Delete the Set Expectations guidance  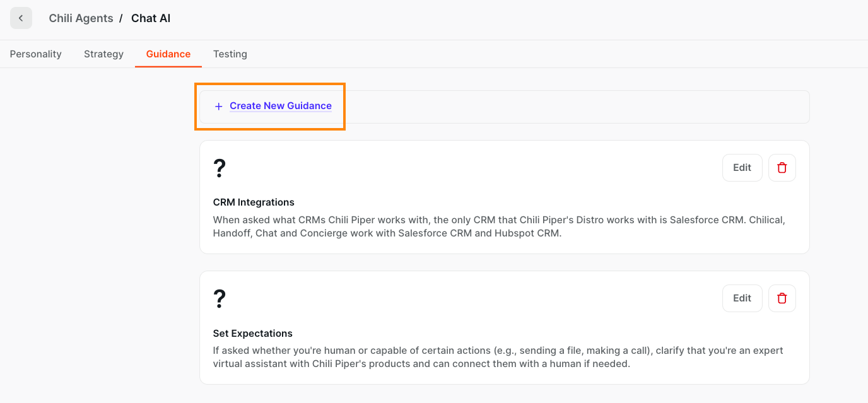click(x=782, y=298)
